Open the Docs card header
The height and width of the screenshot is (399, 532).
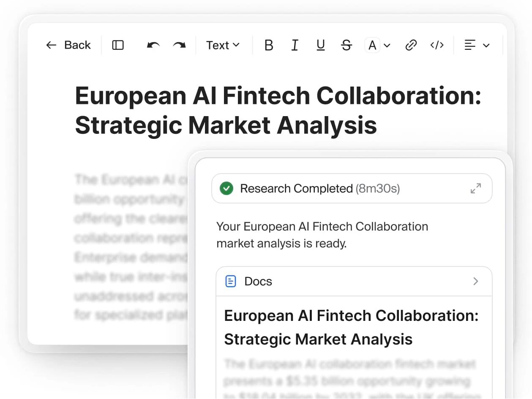tap(258, 281)
